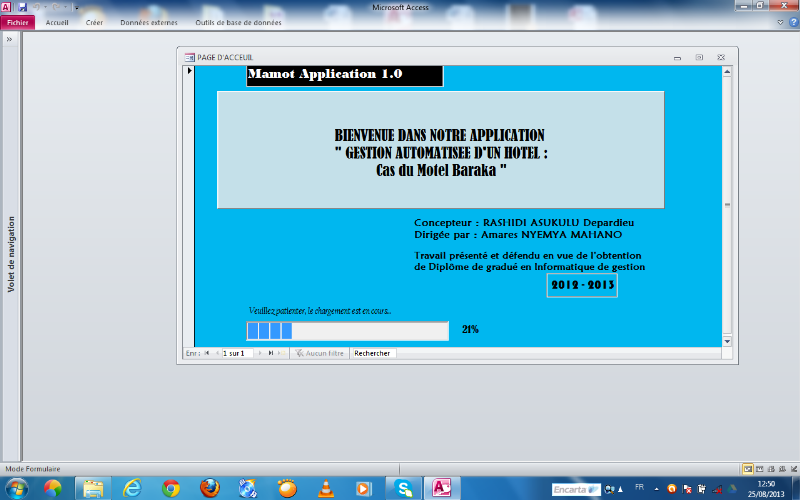Click Dirigée par Amares NYEMYA MAHANO text
Image resolution: width=800 pixels, height=500 pixels.
pyautogui.click(x=518, y=235)
